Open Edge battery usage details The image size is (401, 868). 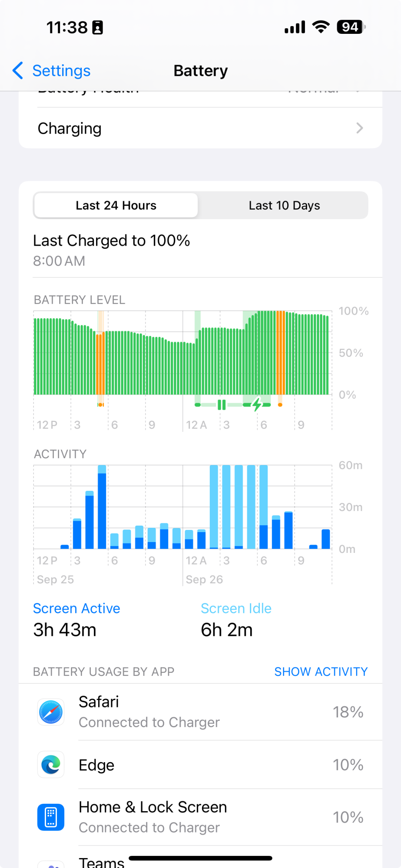tap(200, 765)
